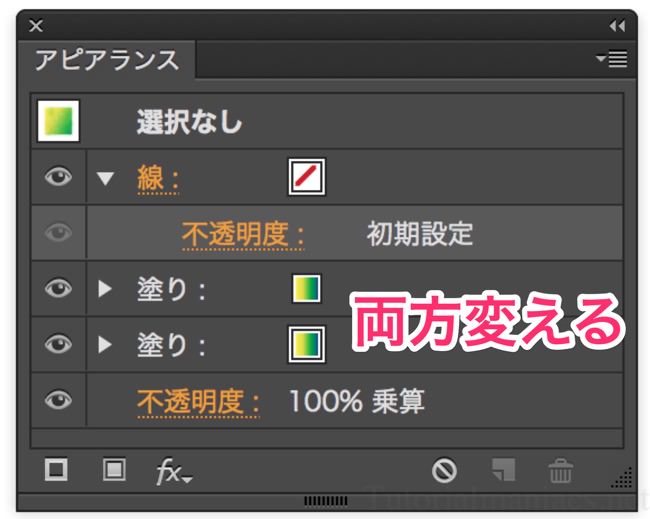Click Add New Stroke icon at bottom

56,470
